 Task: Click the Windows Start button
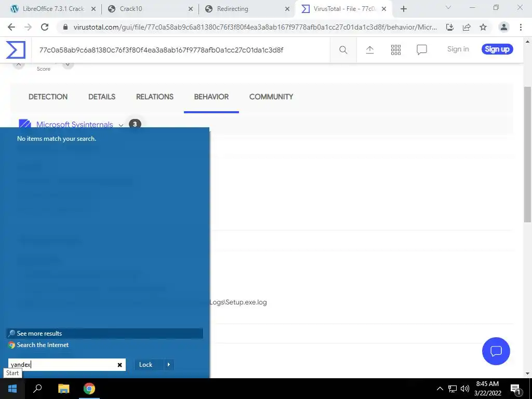tap(12, 389)
